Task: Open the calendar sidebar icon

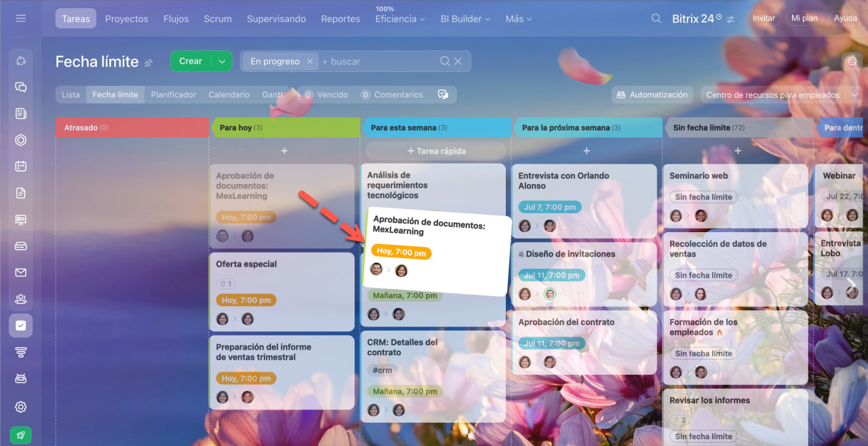Action: click(x=21, y=166)
